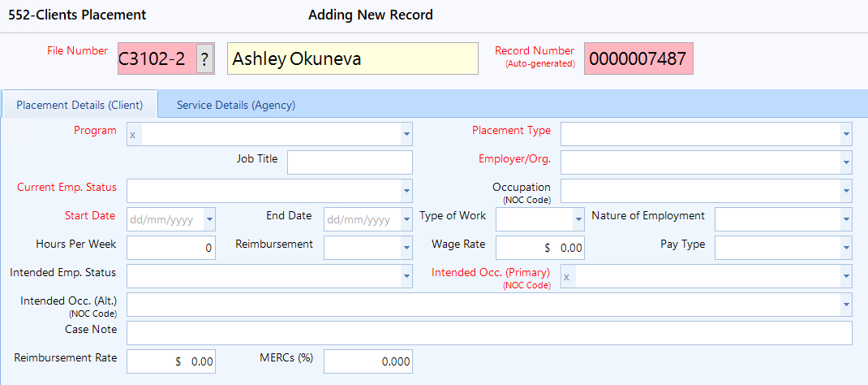
Task: Click the Case Note input field
Action: point(489,333)
